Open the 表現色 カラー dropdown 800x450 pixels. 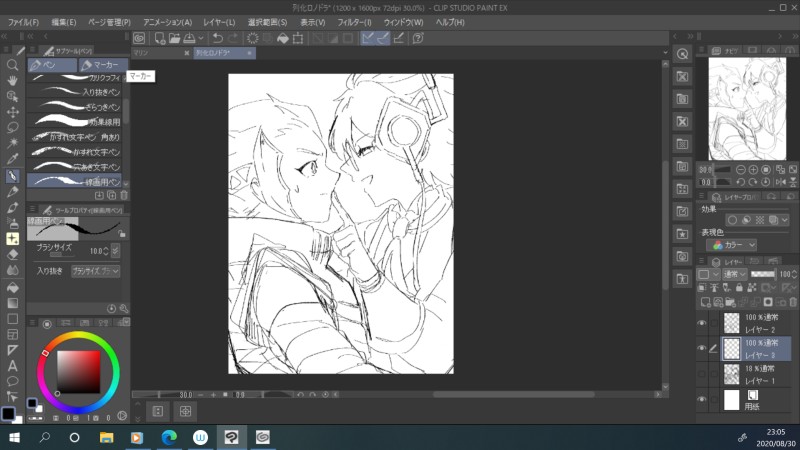[732, 245]
